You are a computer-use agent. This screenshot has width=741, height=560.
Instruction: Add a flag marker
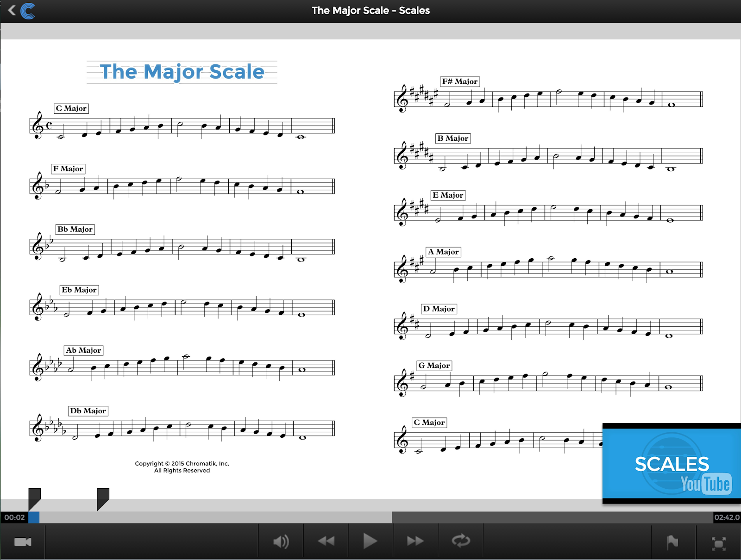[672, 542]
